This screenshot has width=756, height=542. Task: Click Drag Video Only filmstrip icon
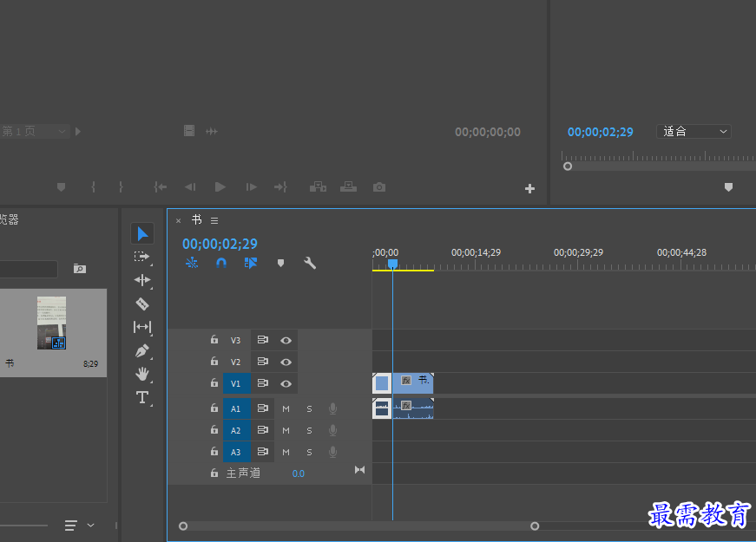pos(189,131)
